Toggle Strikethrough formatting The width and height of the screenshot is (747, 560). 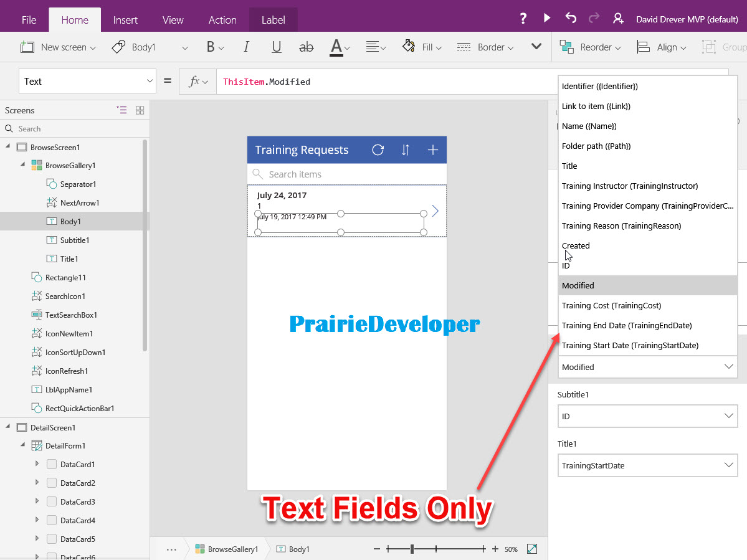click(307, 47)
